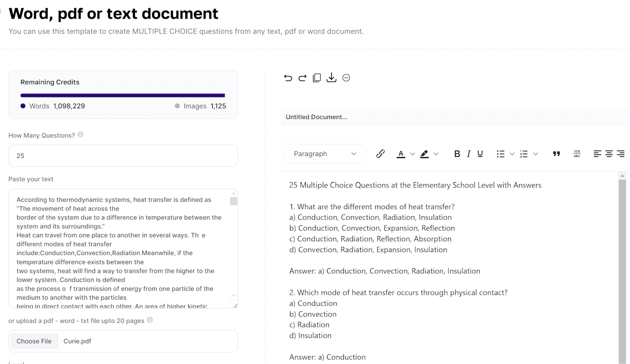Align text to the right

pos(620,153)
